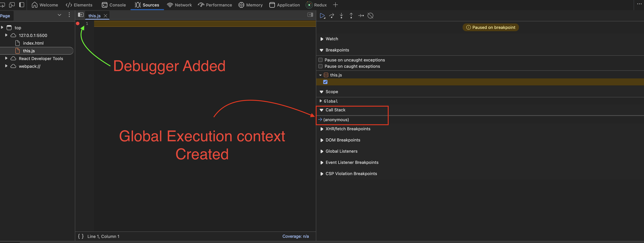Switch to the Welcome tab

pos(45,5)
